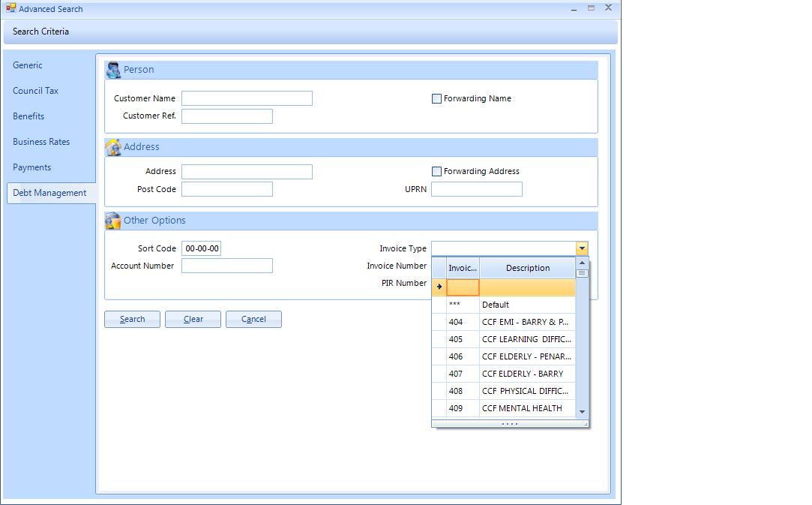812x505 pixels.
Task: Click the Customer Name input field
Action: 247,98
